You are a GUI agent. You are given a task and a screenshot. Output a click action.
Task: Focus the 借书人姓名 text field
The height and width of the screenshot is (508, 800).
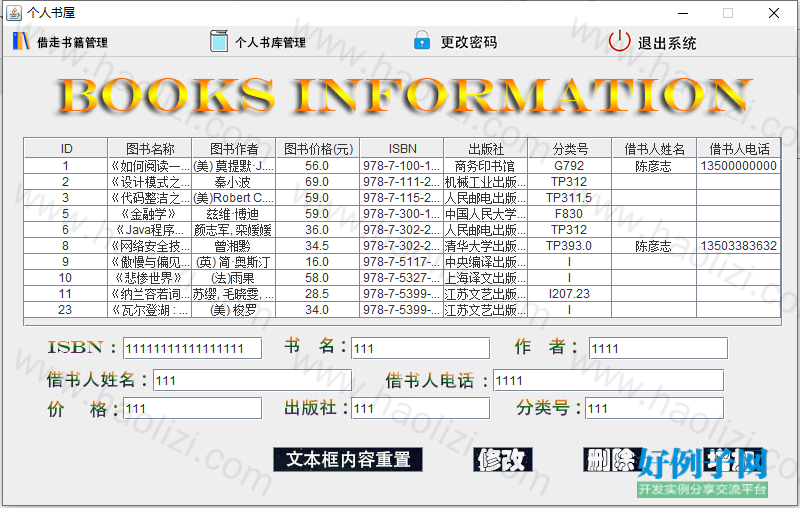click(x=252, y=380)
